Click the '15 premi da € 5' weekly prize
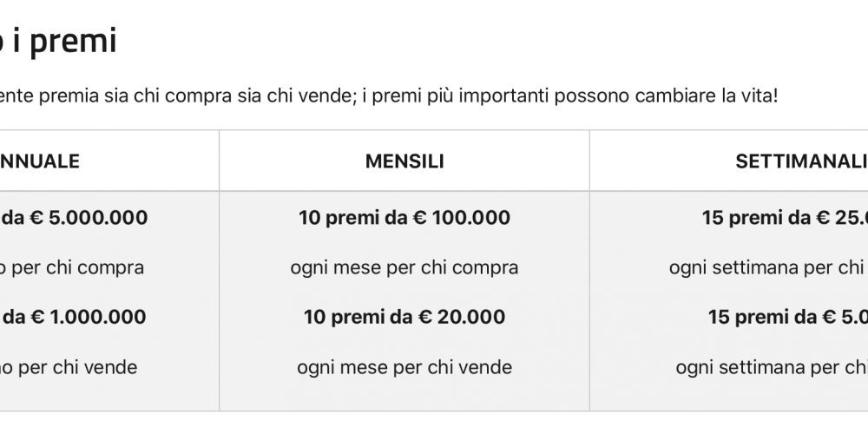 pos(788,317)
